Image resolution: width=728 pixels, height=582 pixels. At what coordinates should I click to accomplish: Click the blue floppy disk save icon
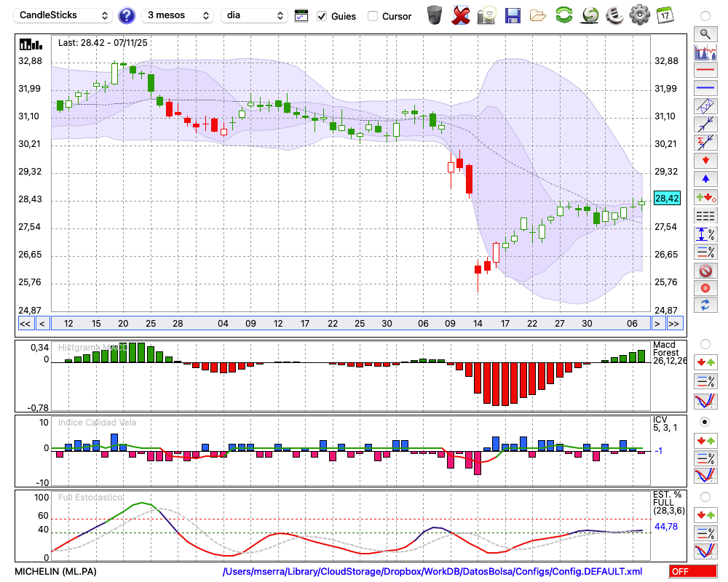513,15
